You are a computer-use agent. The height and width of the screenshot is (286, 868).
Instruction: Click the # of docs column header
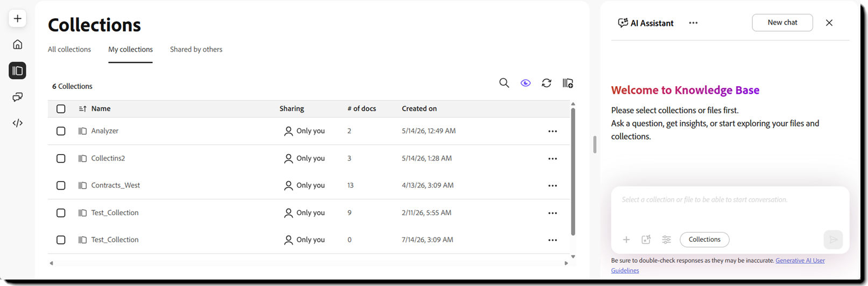(x=362, y=109)
